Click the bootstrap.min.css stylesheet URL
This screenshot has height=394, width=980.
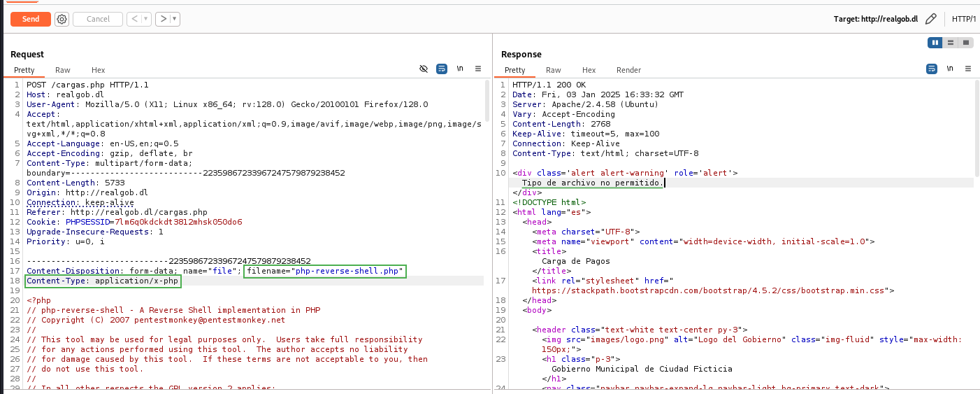[x=713, y=289]
